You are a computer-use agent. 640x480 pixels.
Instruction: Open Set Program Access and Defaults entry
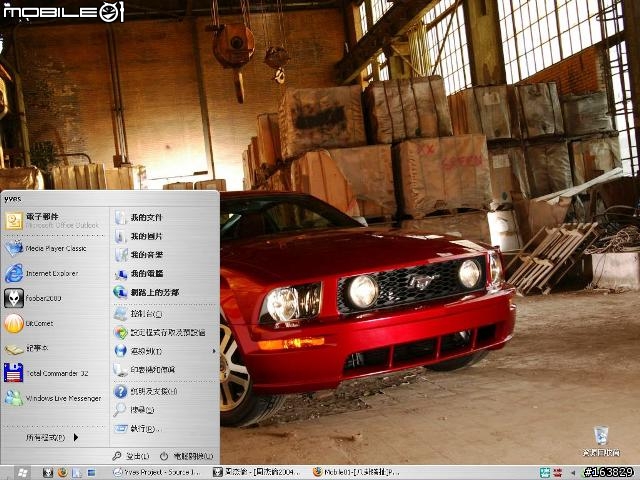tap(164, 333)
